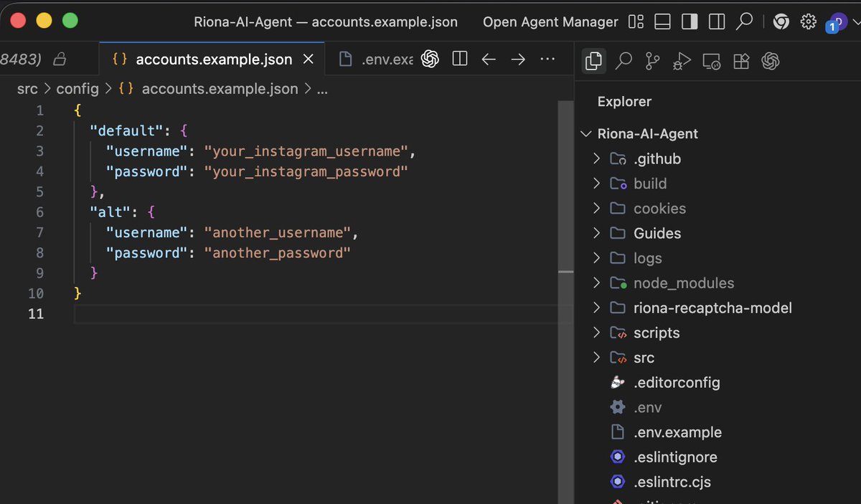Expand the .github folder
This screenshot has height=504, width=861.
(x=657, y=158)
